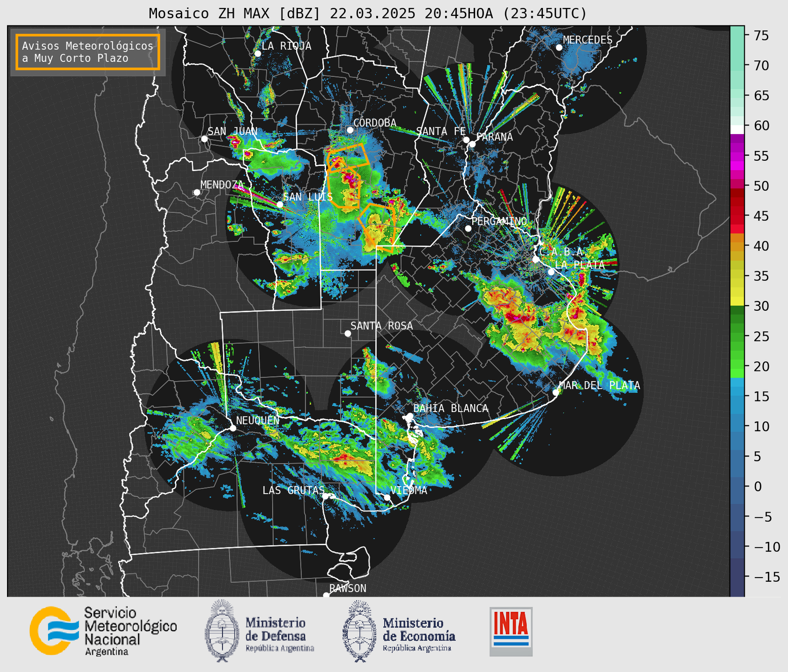
Task: Click the MERCEDES city label
Action: (588, 40)
